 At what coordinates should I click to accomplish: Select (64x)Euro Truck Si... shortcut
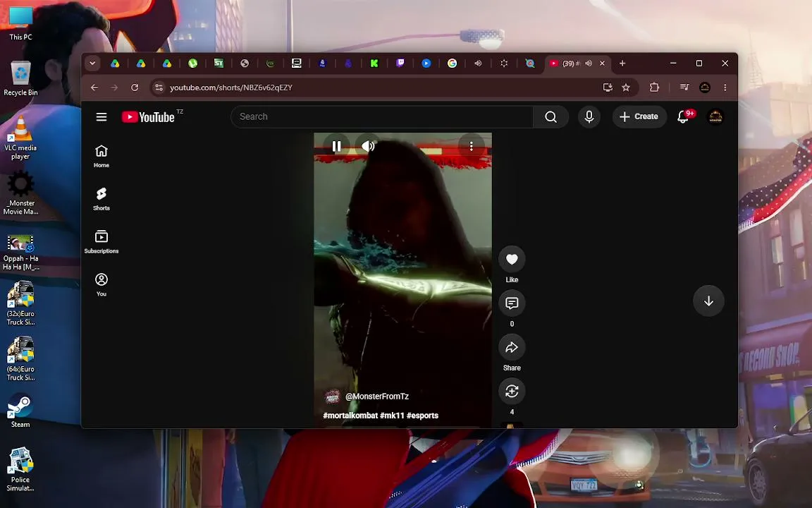click(x=20, y=358)
